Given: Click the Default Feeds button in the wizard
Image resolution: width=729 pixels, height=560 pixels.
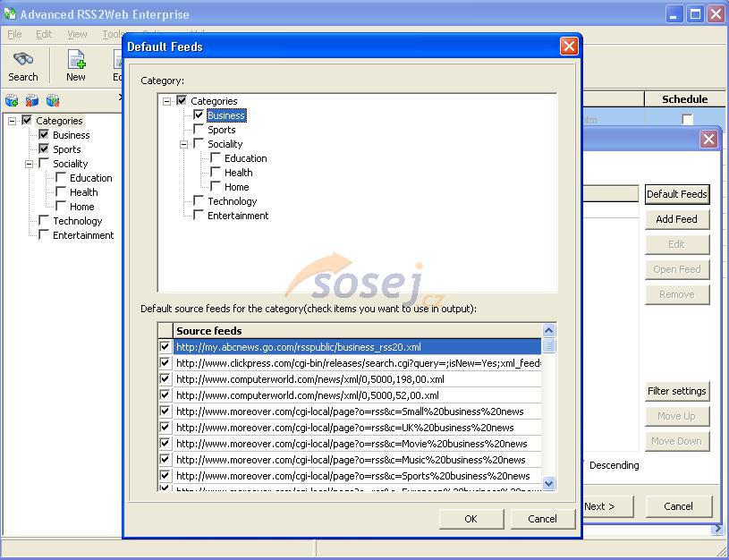Looking at the screenshot, I should coord(677,194).
